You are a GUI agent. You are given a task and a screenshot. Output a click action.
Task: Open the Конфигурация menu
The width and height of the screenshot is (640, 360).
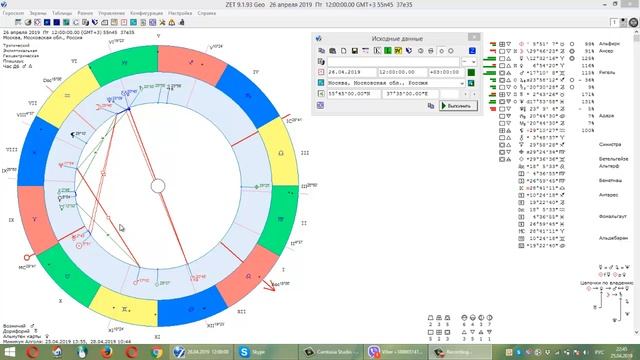[x=147, y=13]
